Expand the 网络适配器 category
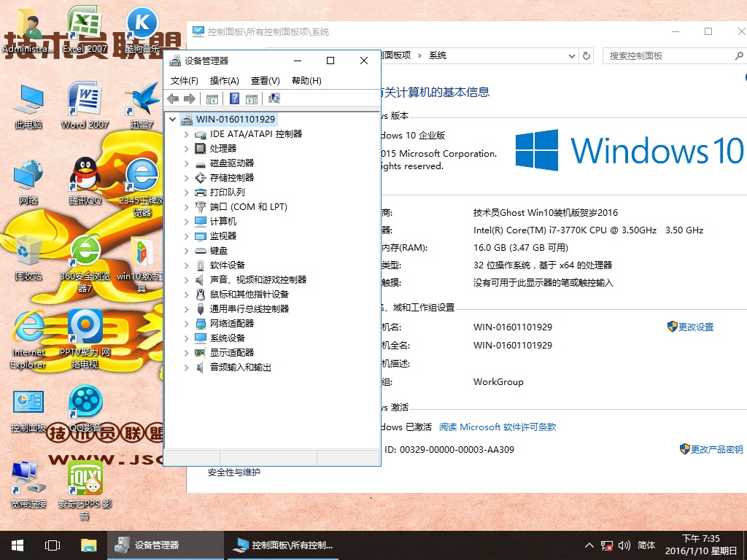This screenshot has width=747, height=560. click(186, 324)
